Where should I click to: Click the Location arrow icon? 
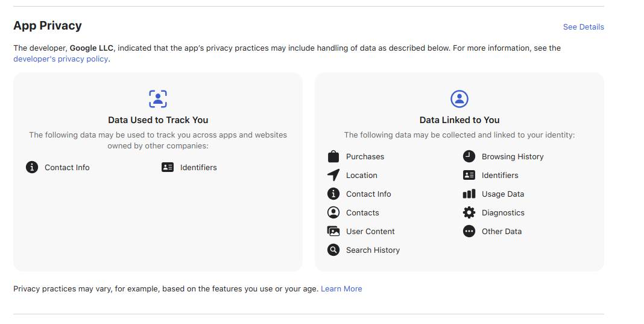click(333, 175)
